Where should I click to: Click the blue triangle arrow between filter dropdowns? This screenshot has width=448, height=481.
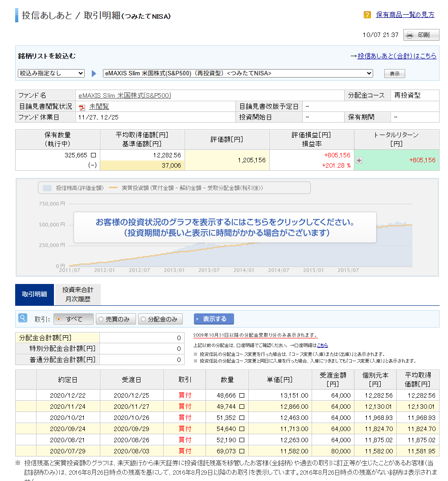click(x=94, y=73)
